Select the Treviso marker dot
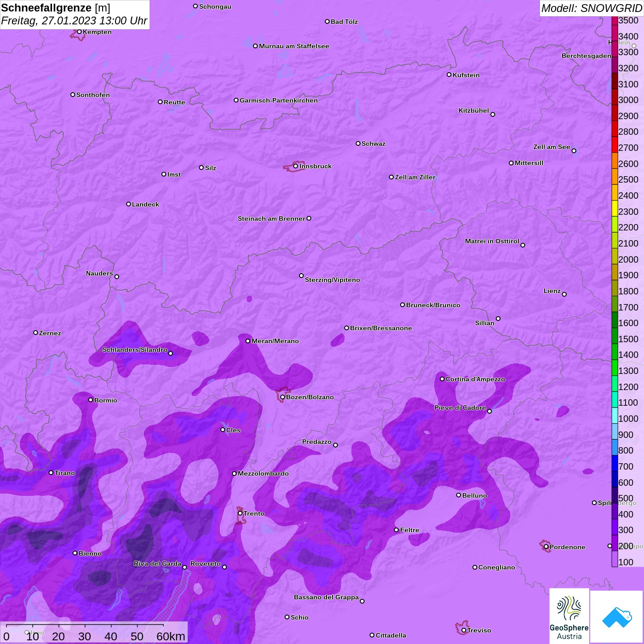 point(464,630)
